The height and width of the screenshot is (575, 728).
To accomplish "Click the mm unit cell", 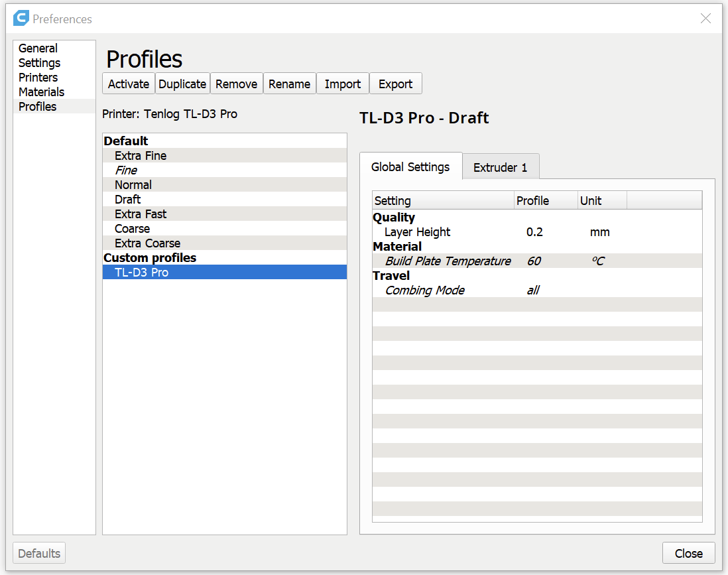I will point(600,231).
